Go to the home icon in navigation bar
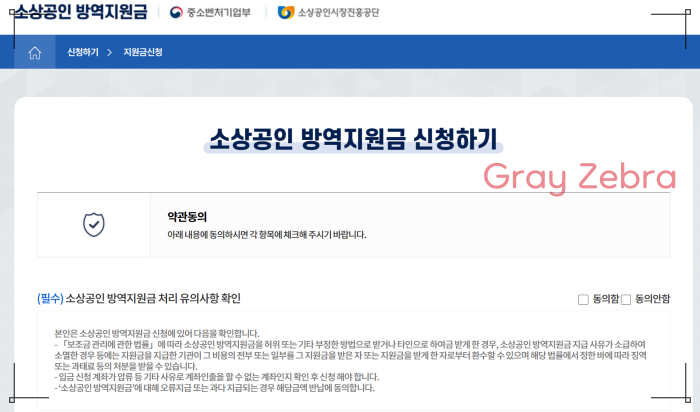 (34, 53)
